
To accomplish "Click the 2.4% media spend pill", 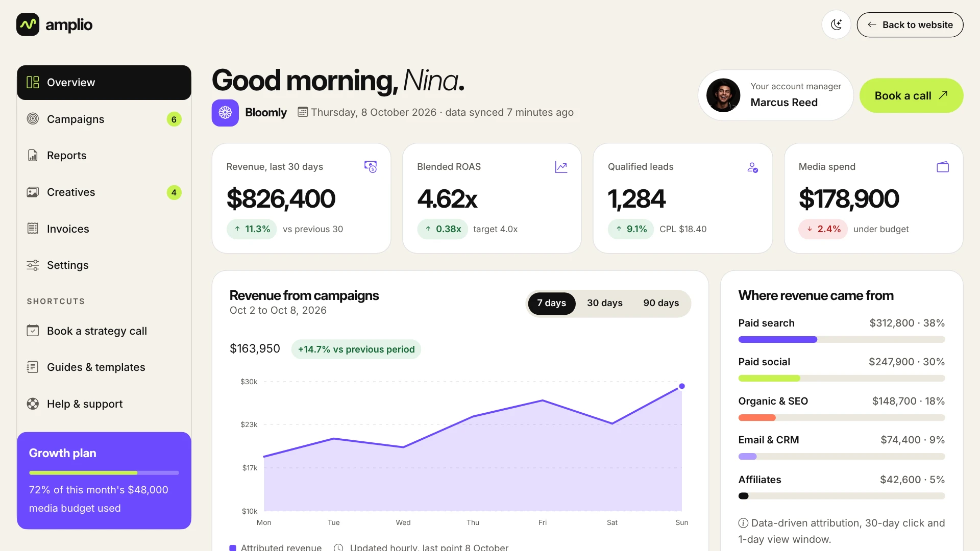I will pyautogui.click(x=823, y=229).
